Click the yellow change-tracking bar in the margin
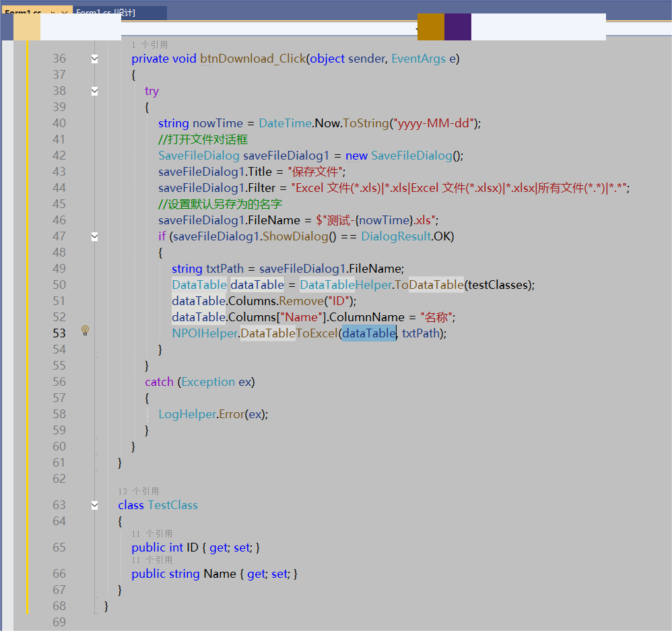Viewport: 672px width, 631px height. [27, 269]
